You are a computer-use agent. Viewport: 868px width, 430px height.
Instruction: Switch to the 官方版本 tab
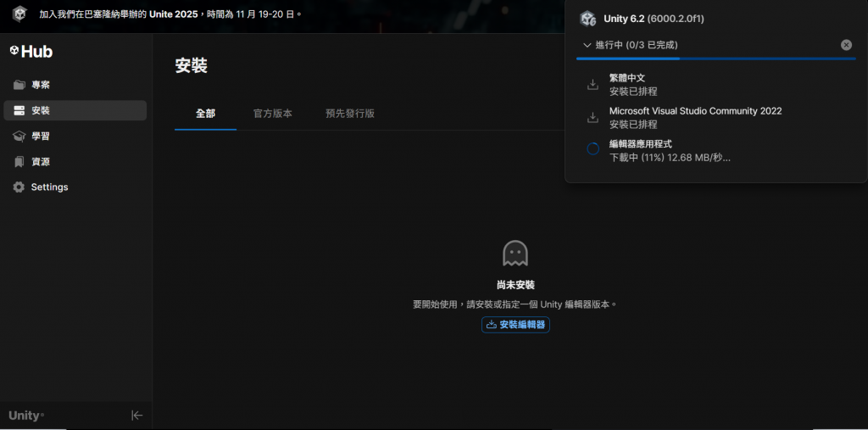click(x=273, y=114)
